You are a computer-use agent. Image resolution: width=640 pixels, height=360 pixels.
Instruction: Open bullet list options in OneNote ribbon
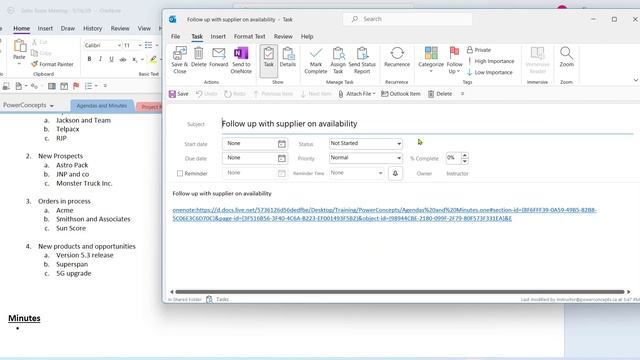pyautogui.click(x=157, y=45)
